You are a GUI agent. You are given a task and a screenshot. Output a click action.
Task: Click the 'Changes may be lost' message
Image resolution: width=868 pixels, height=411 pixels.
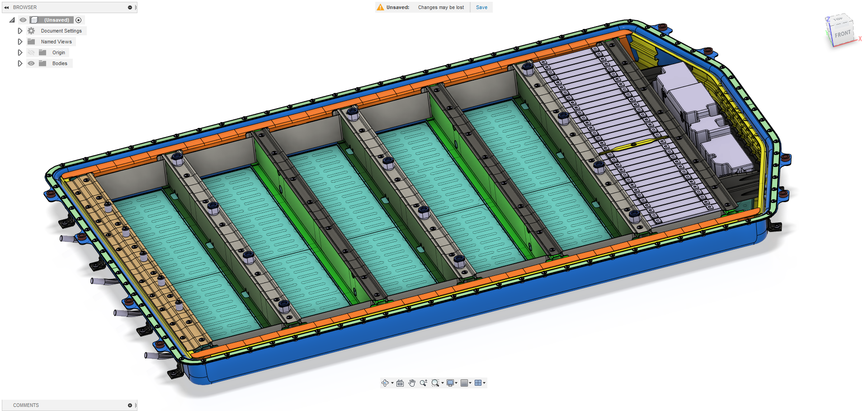point(441,7)
